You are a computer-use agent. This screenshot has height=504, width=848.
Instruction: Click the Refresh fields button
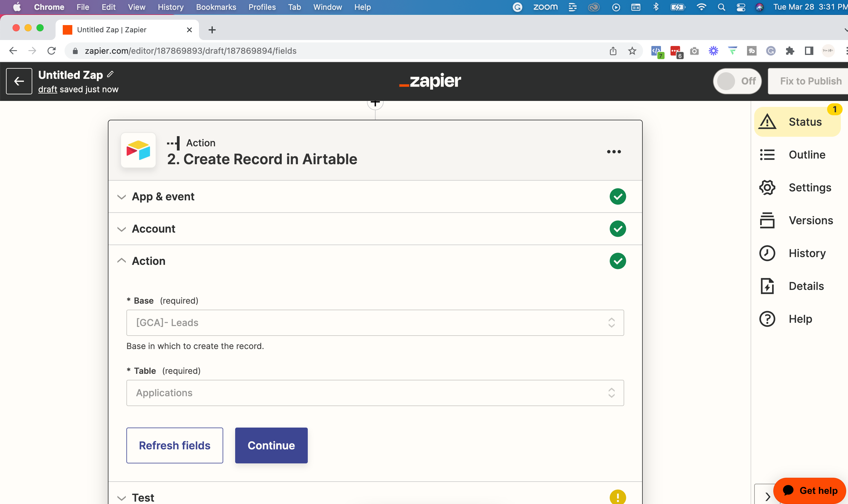(175, 445)
